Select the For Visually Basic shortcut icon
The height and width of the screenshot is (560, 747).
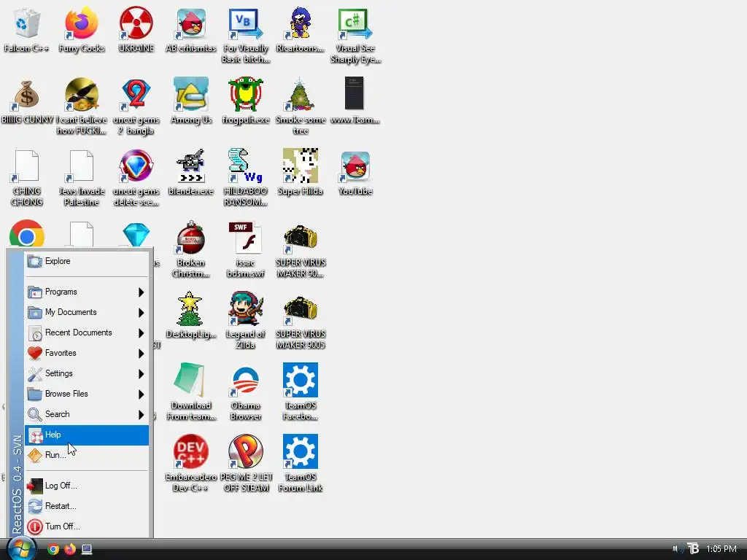(x=246, y=24)
